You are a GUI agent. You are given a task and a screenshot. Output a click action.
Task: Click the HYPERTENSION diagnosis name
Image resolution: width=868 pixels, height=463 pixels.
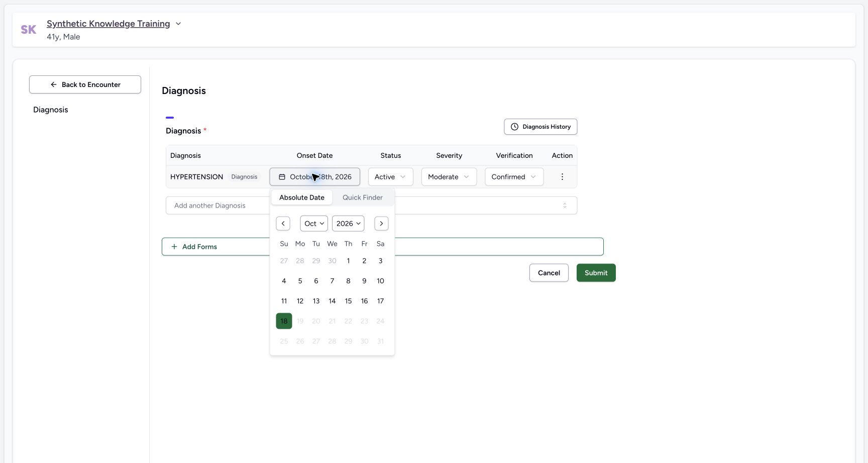click(x=196, y=177)
